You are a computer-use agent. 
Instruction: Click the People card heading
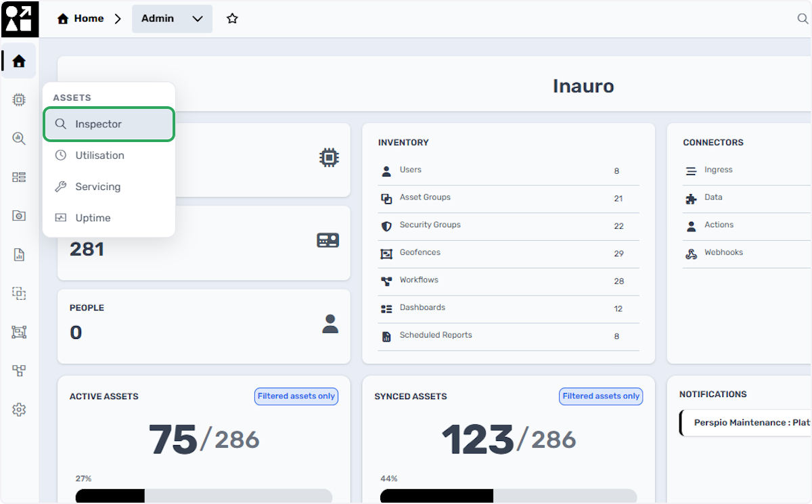coord(87,308)
